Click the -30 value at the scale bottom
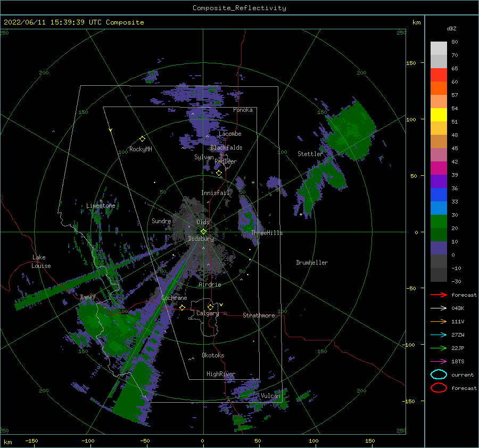 (456, 281)
